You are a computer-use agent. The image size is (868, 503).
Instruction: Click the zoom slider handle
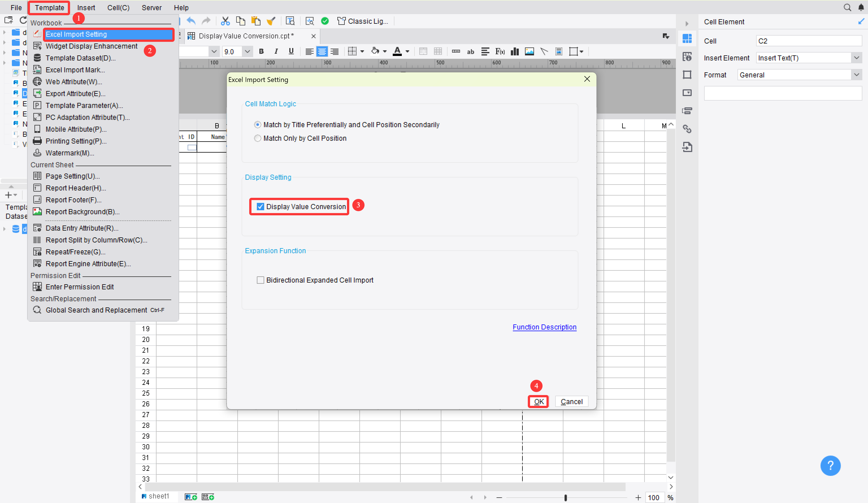click(x=565, y=497)
